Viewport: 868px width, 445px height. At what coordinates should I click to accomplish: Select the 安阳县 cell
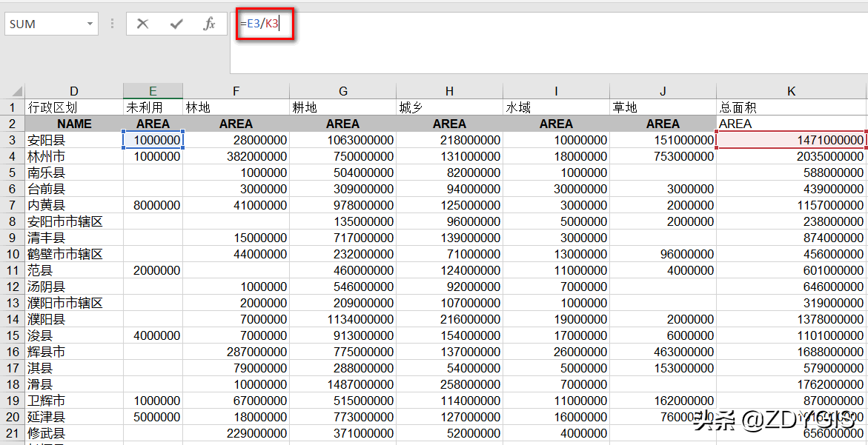click(x=74, y=141)
